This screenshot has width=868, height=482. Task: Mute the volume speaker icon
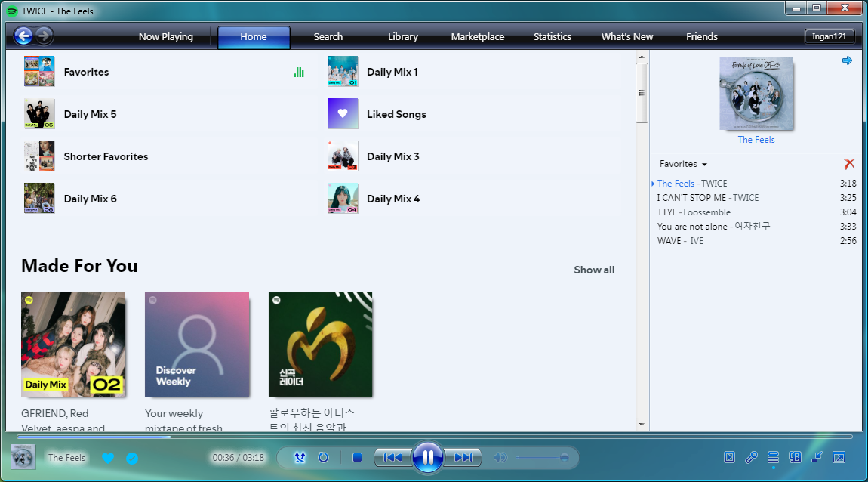(x=500, y=458)
